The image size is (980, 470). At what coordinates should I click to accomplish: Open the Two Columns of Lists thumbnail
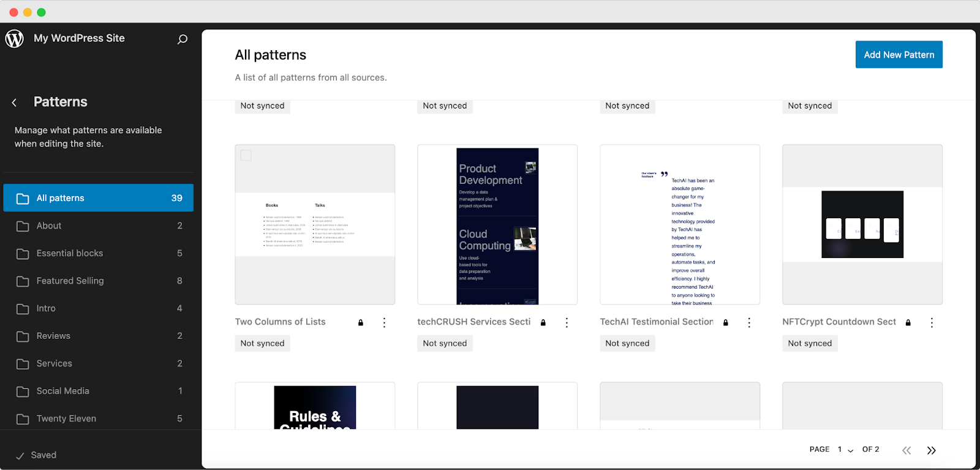tap(315, 225)
